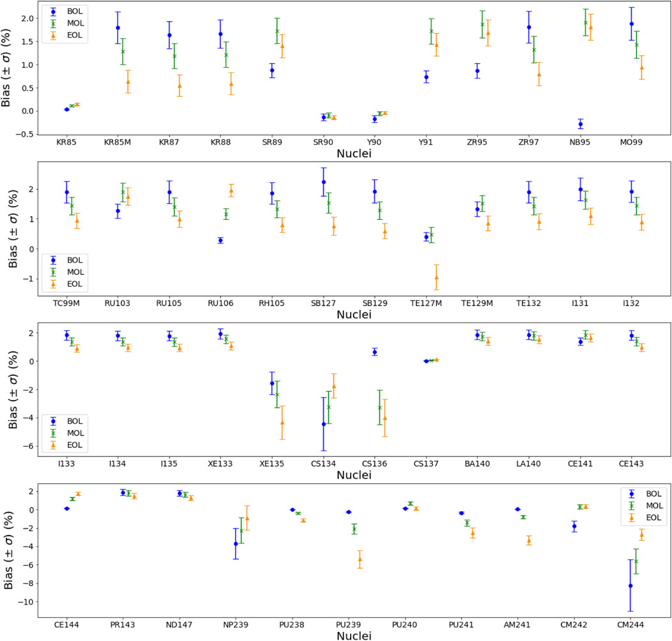Click the RH105 axis label

pyautogui.click(x=271, y=304)
